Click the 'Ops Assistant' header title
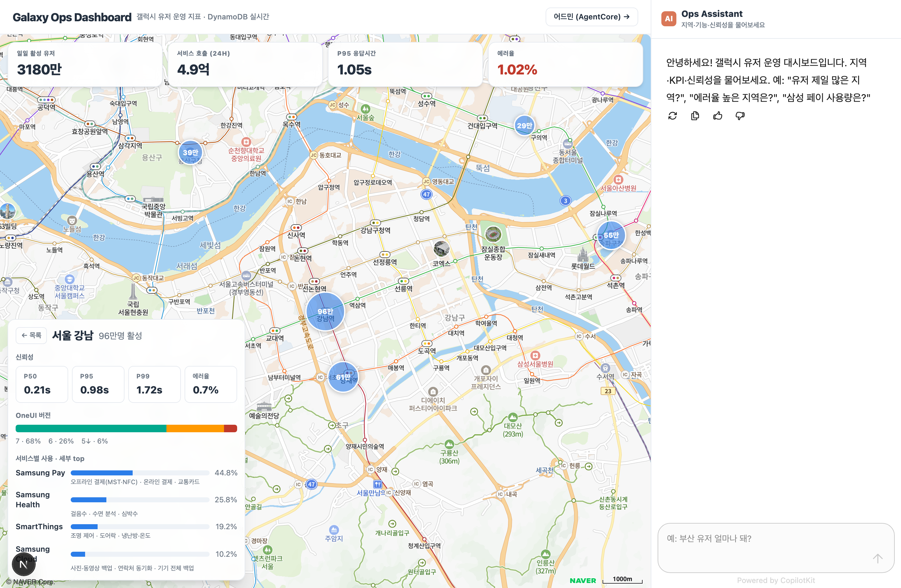Screen dimensions: 901x588 pyautogui.click(x=712, y=14)
